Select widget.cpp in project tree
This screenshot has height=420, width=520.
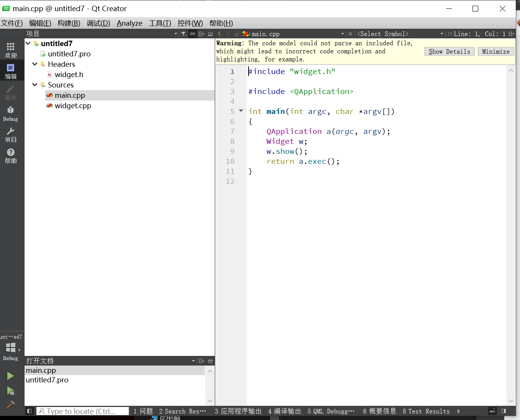(73, 105)
